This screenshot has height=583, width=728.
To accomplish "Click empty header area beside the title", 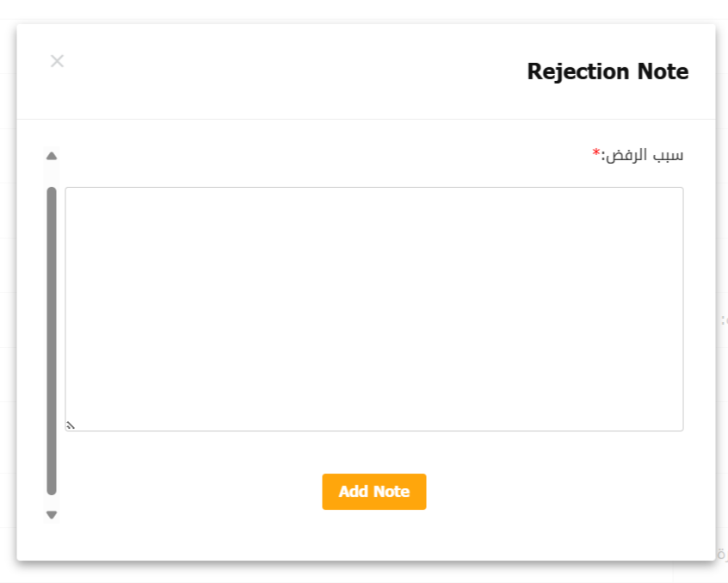I will coord(293,71).
